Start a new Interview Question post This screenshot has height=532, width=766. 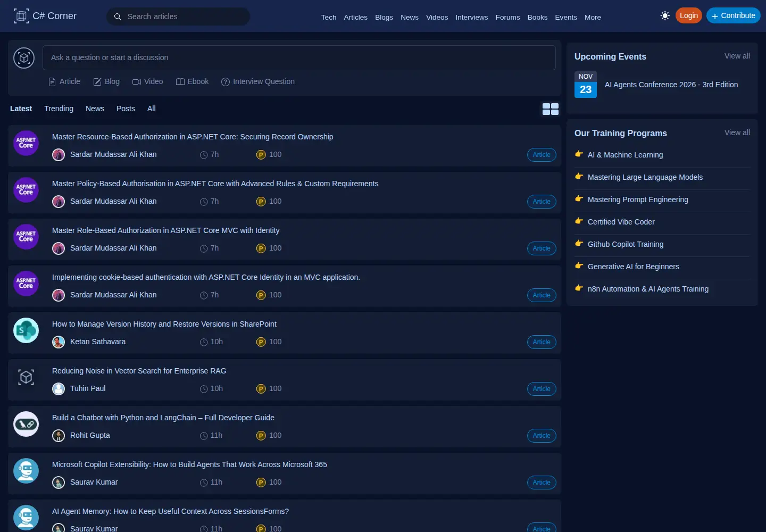(258, 81)
